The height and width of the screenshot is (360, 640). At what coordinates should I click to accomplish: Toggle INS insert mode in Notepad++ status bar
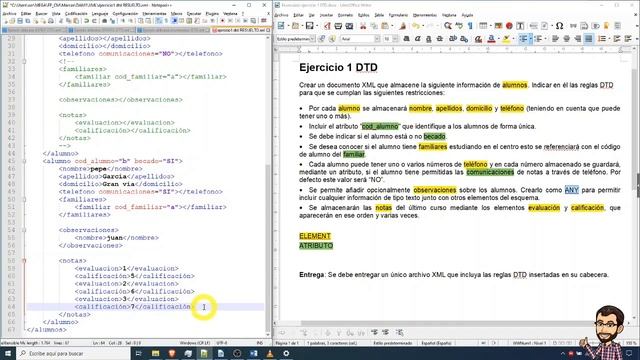pyautogui.click(x=260, y=343)
